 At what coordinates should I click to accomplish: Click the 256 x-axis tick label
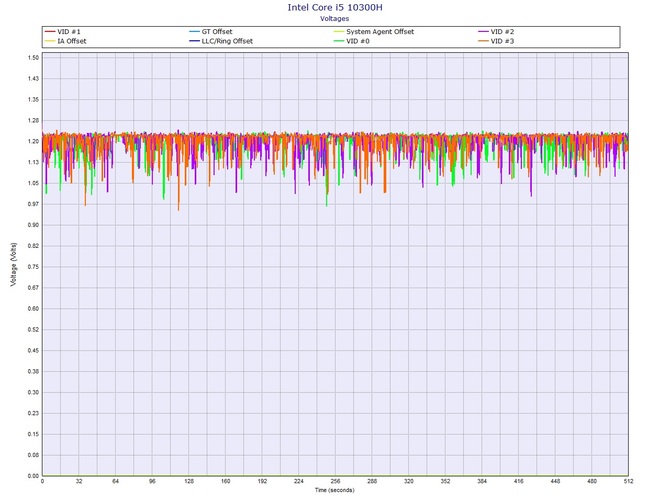(x=335, y=481)
